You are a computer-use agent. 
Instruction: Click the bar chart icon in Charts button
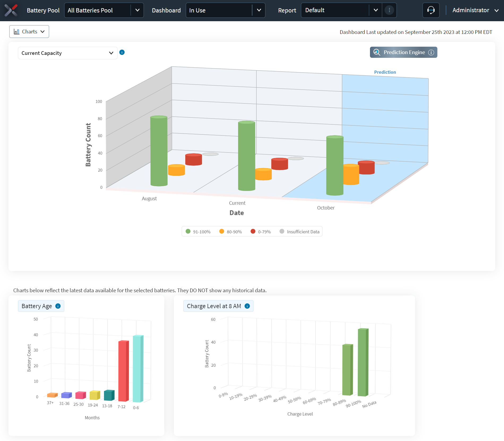tap(16, 31)
